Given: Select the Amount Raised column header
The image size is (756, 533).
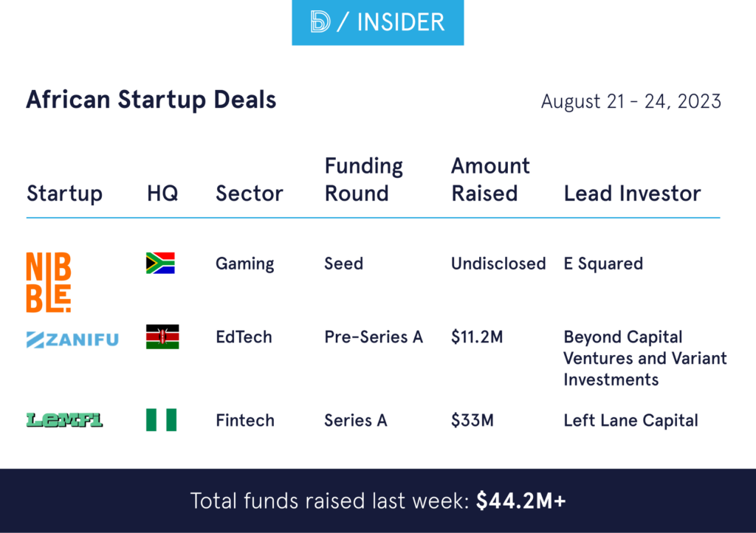Looking at the screenshot, I should click(490, 179).
